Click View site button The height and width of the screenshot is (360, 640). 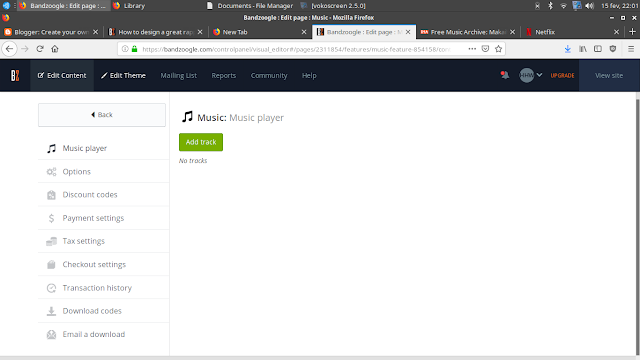point(609,76)
